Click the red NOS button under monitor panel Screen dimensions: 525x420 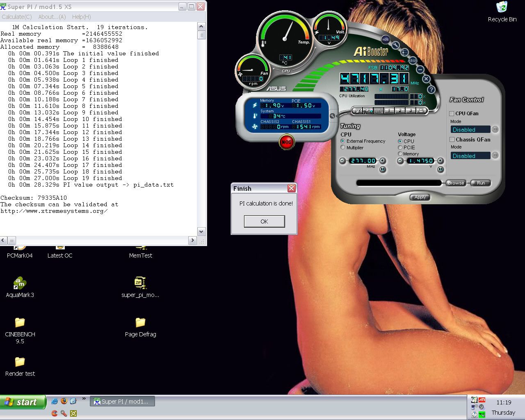tap(286, 142)
